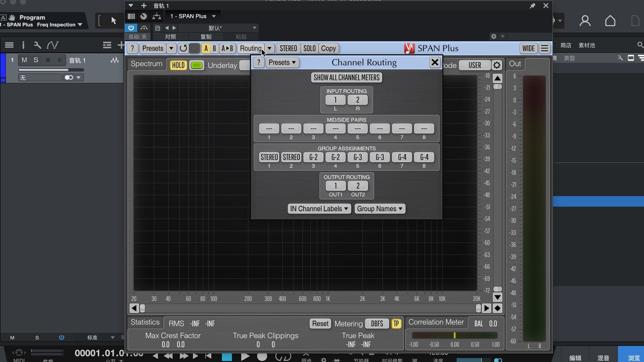Click the track 1 volume slider

[x=50, y=70]
